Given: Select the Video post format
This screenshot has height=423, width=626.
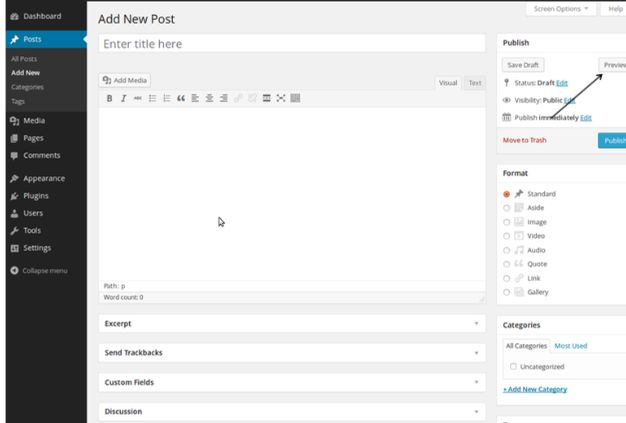Looking at the screenshot, I should pyautogui.click(x=507, y=236).
